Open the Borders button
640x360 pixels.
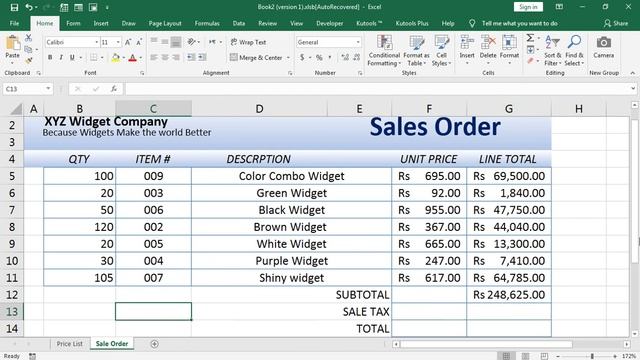[x=93, y=58]
